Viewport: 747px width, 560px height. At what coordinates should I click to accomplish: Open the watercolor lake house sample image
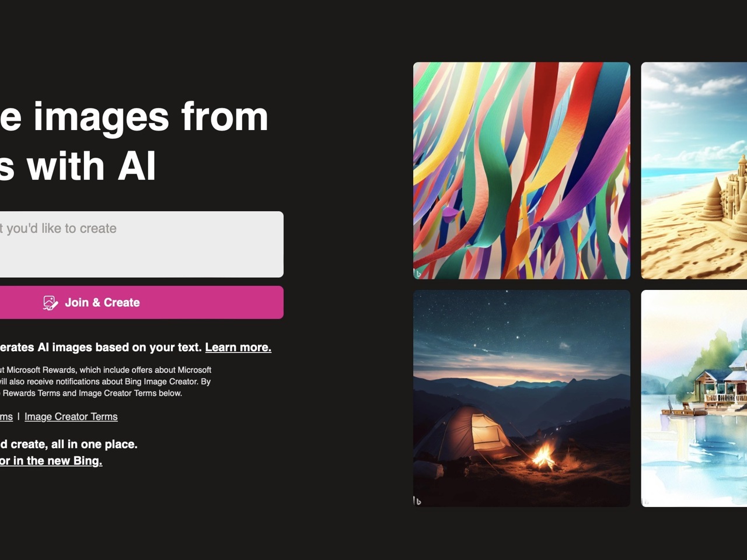pos(694,398)
